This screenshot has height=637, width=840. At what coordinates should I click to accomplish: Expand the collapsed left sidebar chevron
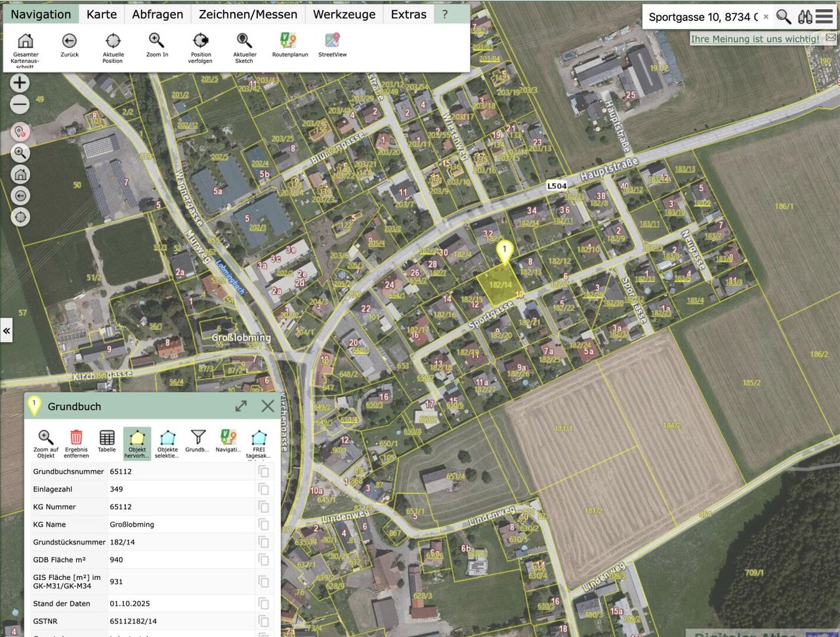tap(7, 331)
